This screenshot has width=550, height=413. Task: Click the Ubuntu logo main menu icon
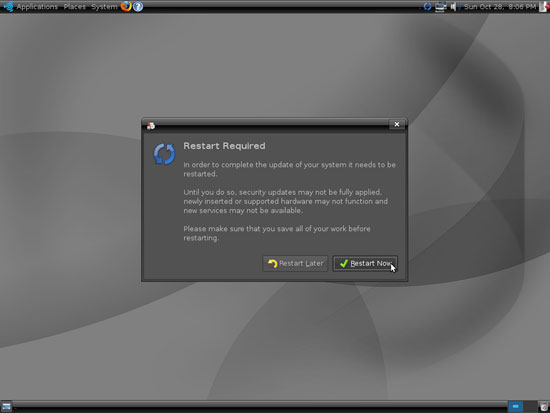(8, 7)
